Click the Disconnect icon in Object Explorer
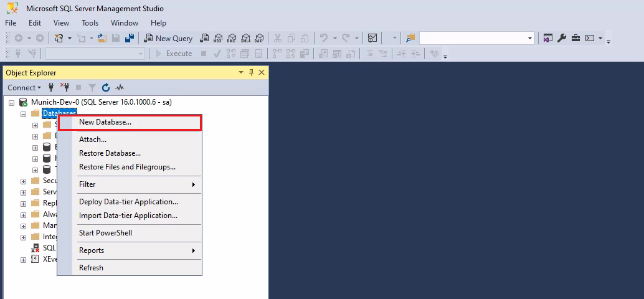644x299 pixels. coord(65,87)
